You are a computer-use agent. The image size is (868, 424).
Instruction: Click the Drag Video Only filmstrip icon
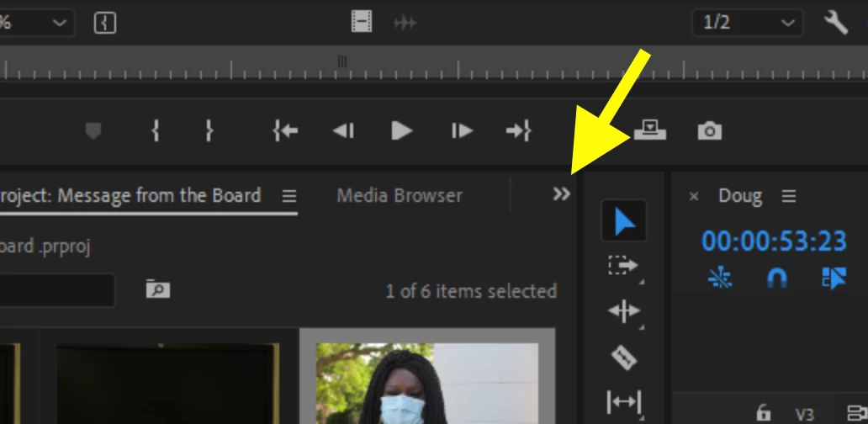click(x=362, y=23)
